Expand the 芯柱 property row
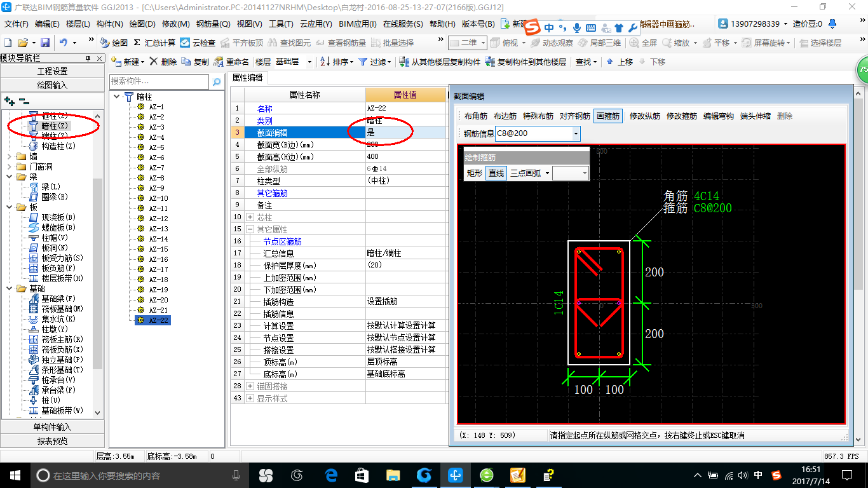868x488 pixels. [250, 217]
